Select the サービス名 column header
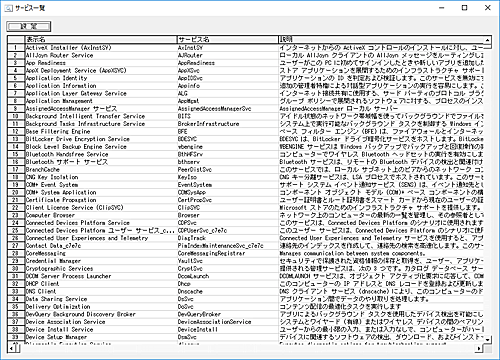500x360 pixels. coord(227,40)
